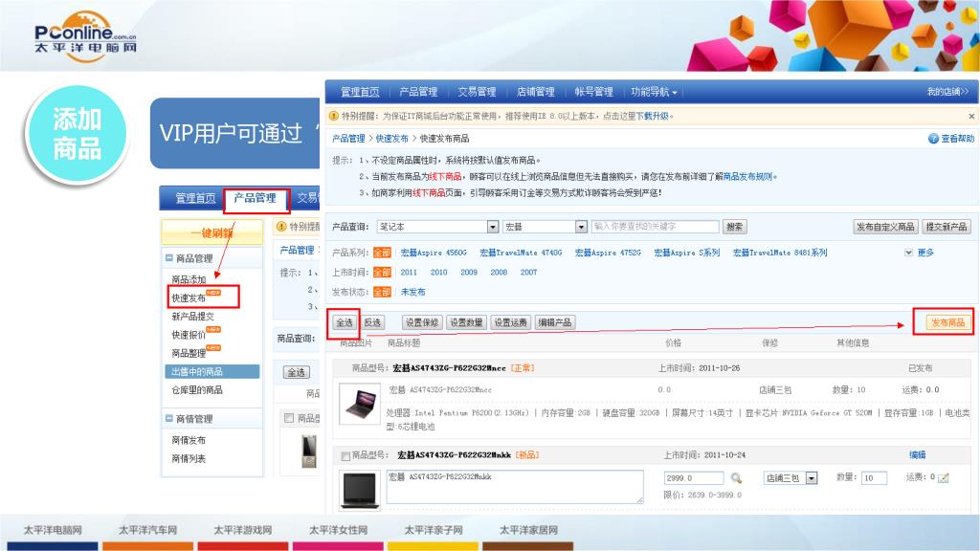Click 设置保修 button
The width and height of the screenshot is (980, 551).
tap(422, 323)
